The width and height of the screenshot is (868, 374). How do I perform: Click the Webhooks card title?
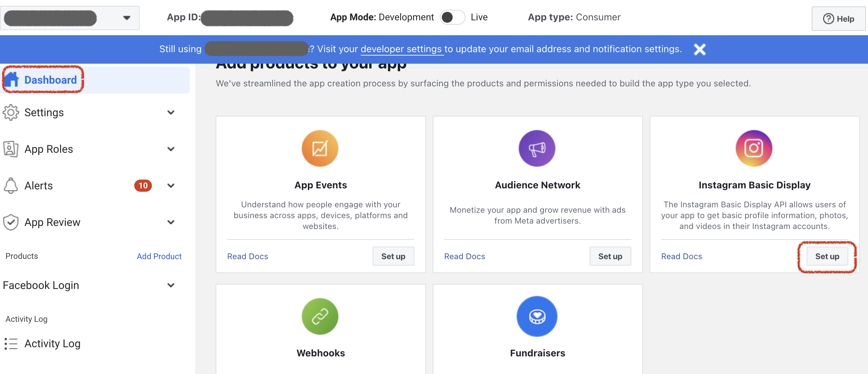point(321,353)
